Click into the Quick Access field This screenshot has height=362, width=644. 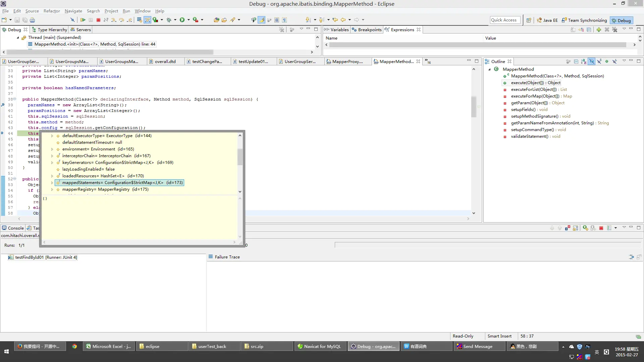click(505, 20)
